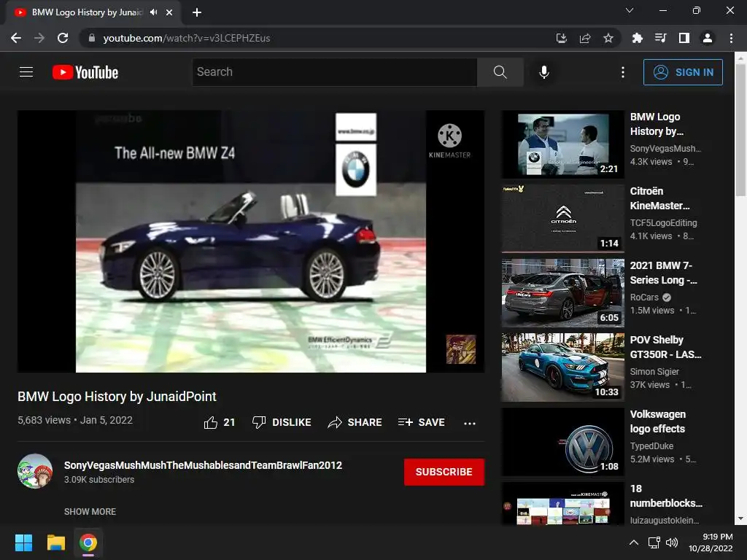Click video title BMW Logo History by JunaidPoint
Viewport: 747px width, 560px height.
tap(117, 396)
